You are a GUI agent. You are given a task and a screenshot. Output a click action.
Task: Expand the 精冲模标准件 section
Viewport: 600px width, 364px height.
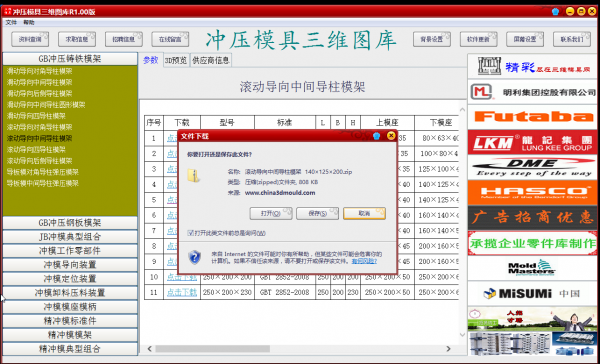(70, 321)
